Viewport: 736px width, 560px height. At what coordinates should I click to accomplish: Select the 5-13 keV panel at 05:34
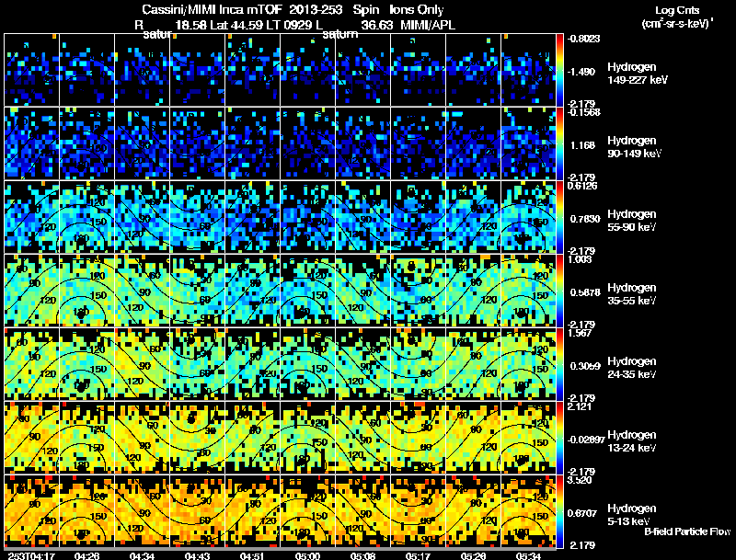[x=528, y=511]
